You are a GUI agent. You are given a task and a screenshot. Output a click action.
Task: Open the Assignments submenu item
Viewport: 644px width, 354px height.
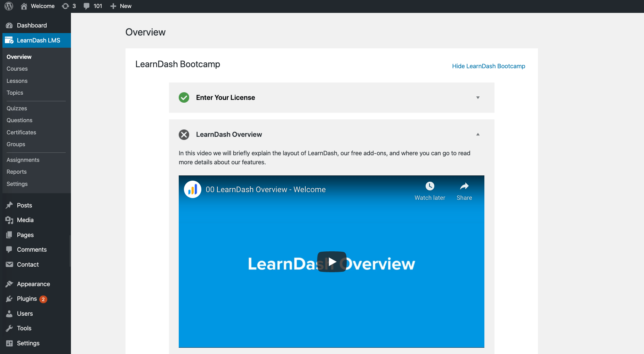point(23,160)
